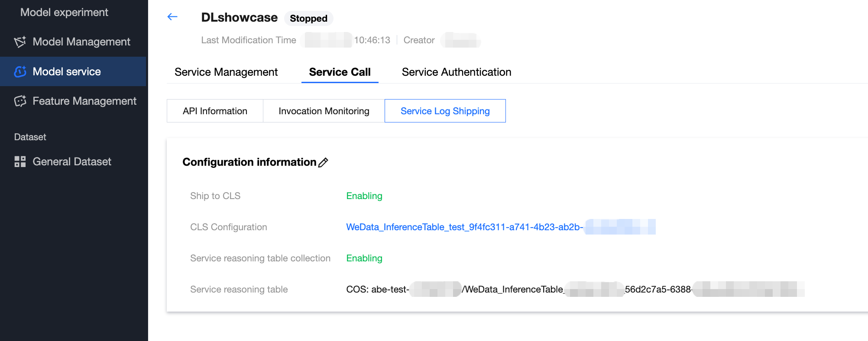Click the pencil icon to edit configuration
This screenshot has height=341, width=868.
(323, 162)
